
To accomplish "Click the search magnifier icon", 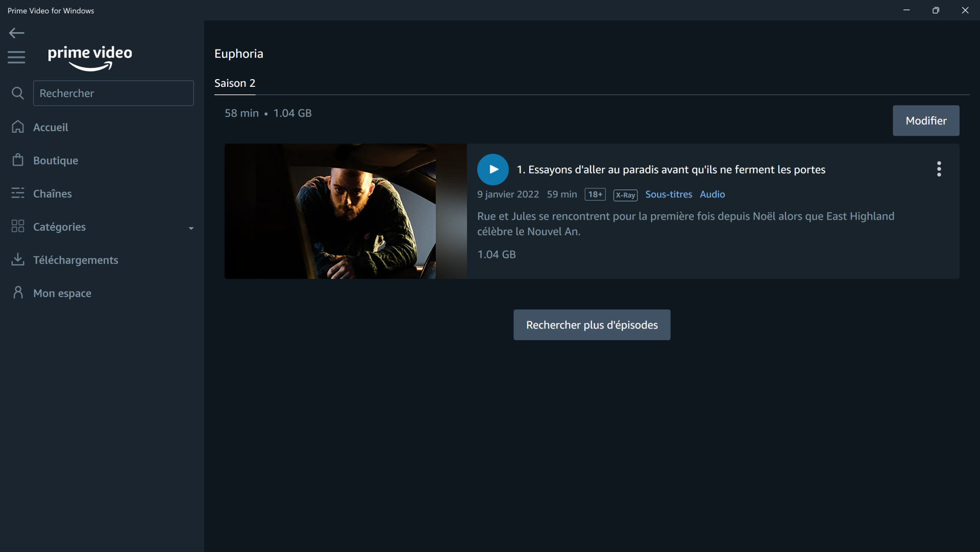I will [x=18, y=93].
